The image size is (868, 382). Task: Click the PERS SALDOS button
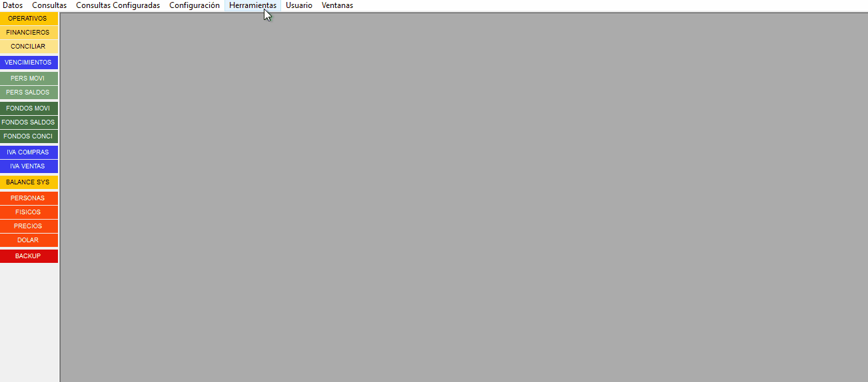tap(29, 93)
